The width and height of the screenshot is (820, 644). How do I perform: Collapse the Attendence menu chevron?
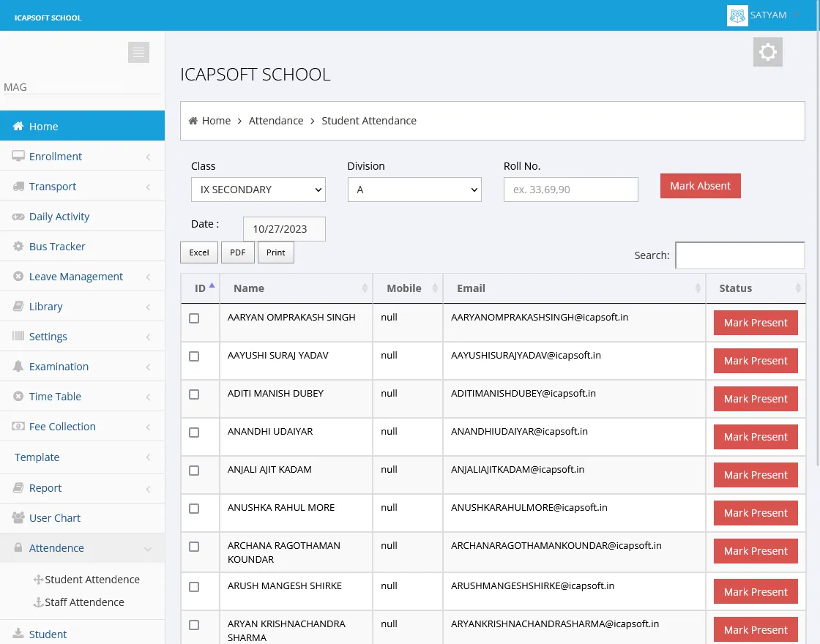(148, 549)
